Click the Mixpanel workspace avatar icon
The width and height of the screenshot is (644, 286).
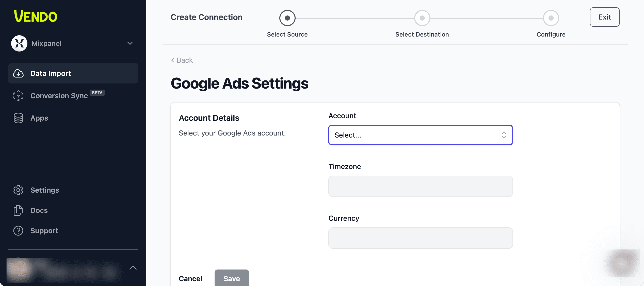[x=19, y=43]
